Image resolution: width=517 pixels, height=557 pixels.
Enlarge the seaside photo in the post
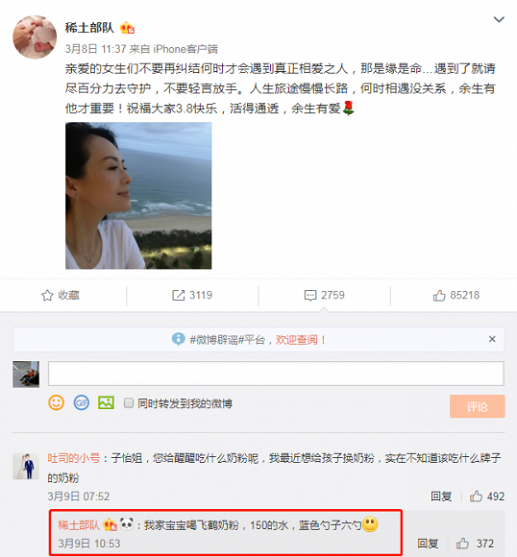[x=139, y=196]
